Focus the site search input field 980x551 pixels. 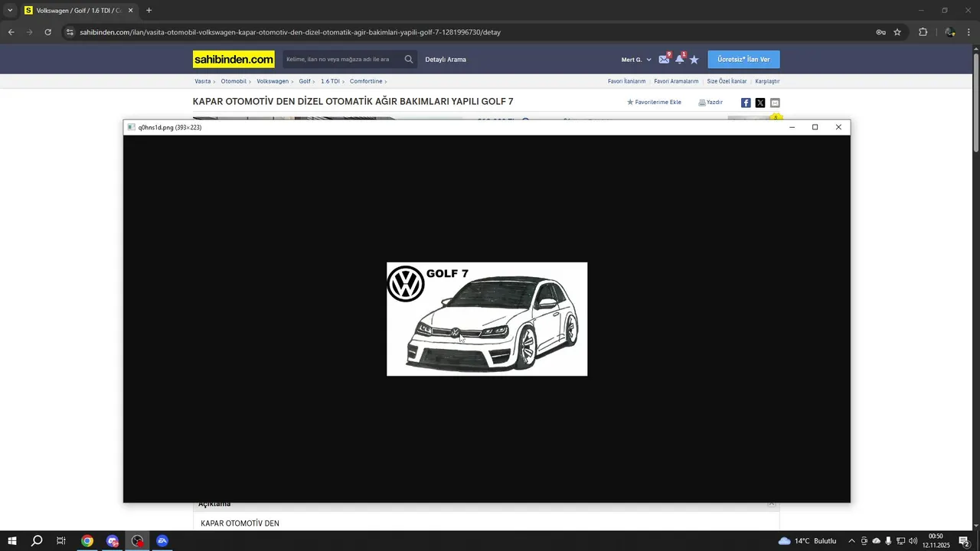[342, 59]
